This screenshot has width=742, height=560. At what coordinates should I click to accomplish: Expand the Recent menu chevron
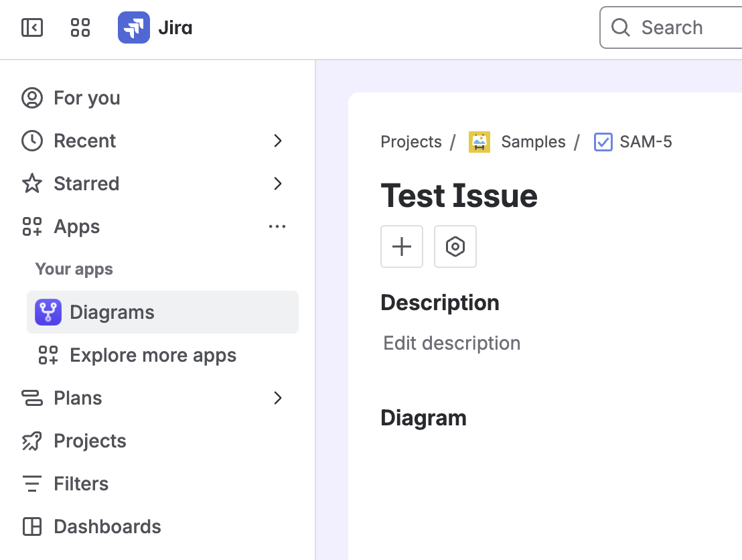click(278, 141)
